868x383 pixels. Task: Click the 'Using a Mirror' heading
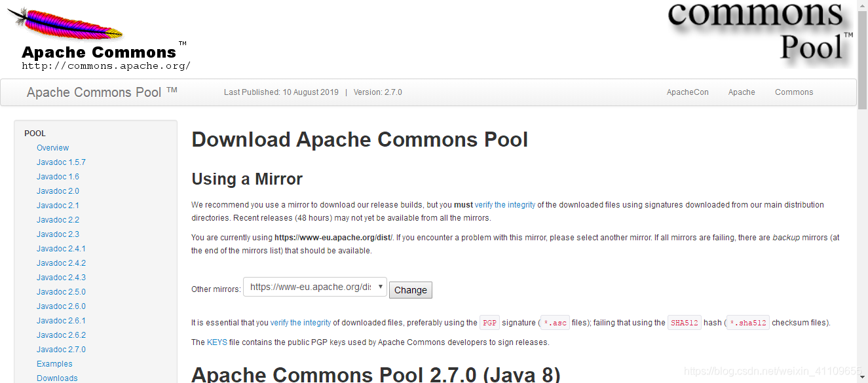click(x=247, y=179)
